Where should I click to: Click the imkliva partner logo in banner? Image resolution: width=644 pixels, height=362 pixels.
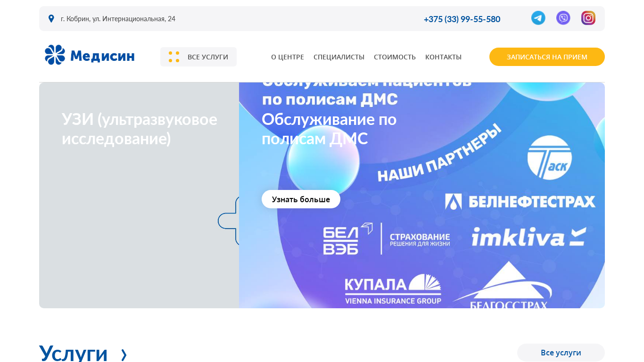(x=528, y=237)
